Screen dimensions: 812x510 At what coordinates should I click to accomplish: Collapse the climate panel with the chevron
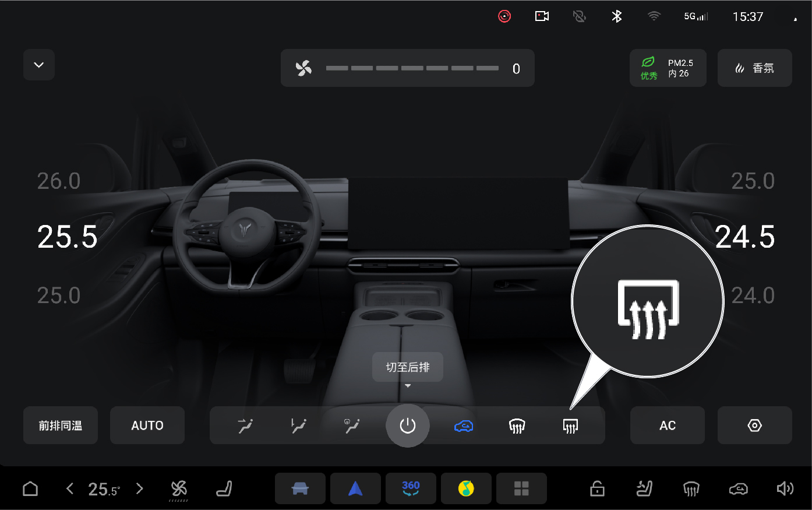[39, 65]
